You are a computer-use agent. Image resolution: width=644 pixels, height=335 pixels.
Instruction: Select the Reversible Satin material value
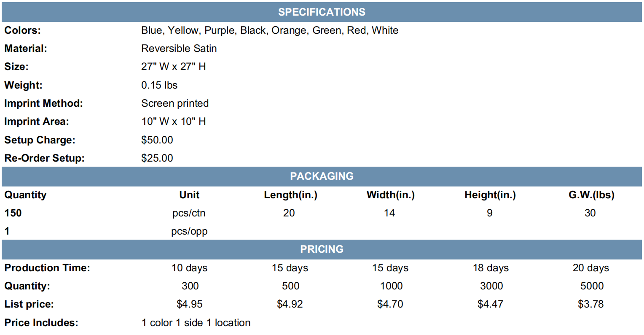(179, 49)
